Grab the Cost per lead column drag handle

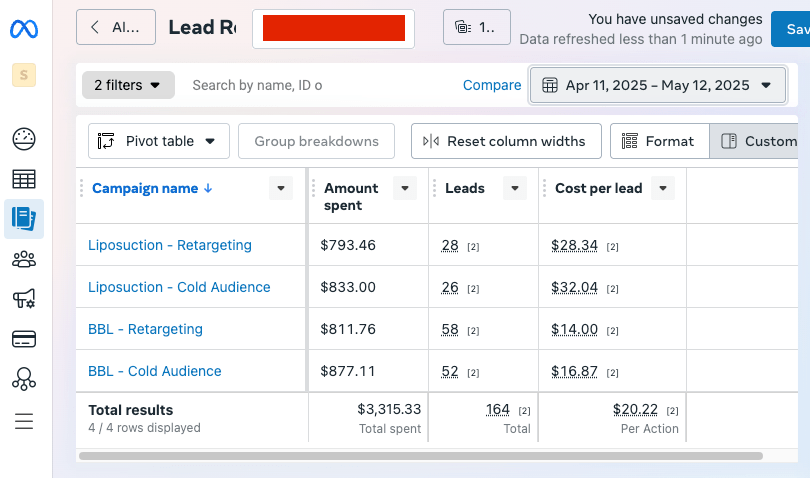[544, 188]
